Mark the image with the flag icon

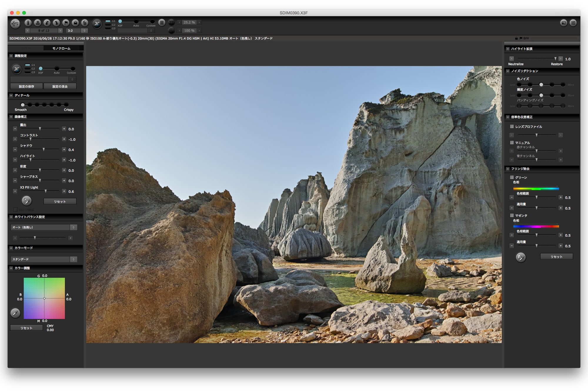(x=66, y=23)
